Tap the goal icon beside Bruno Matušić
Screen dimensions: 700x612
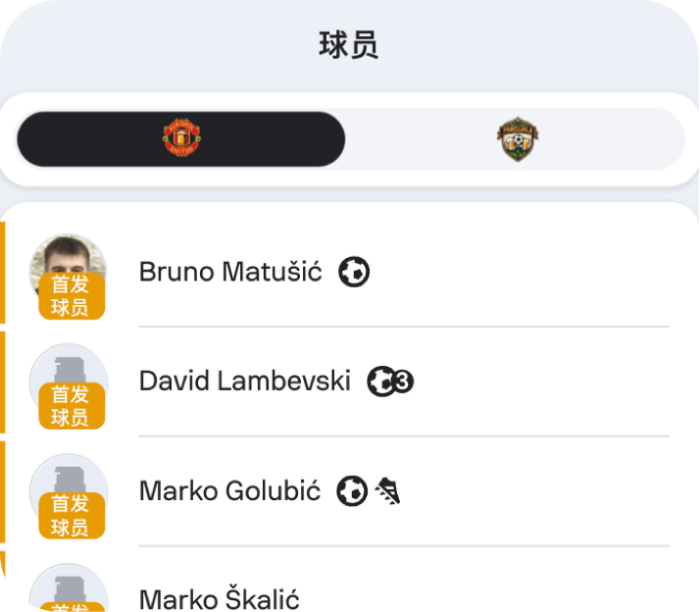click(x=354, y=272)
